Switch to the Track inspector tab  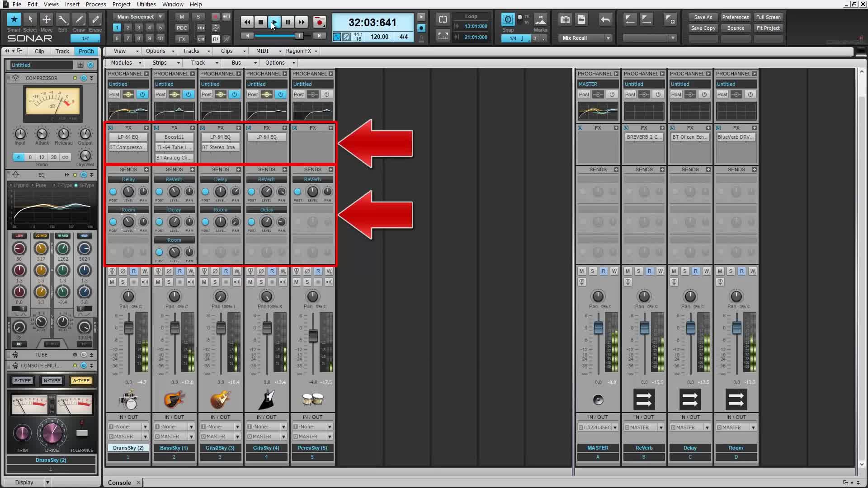tap(62, 52)
